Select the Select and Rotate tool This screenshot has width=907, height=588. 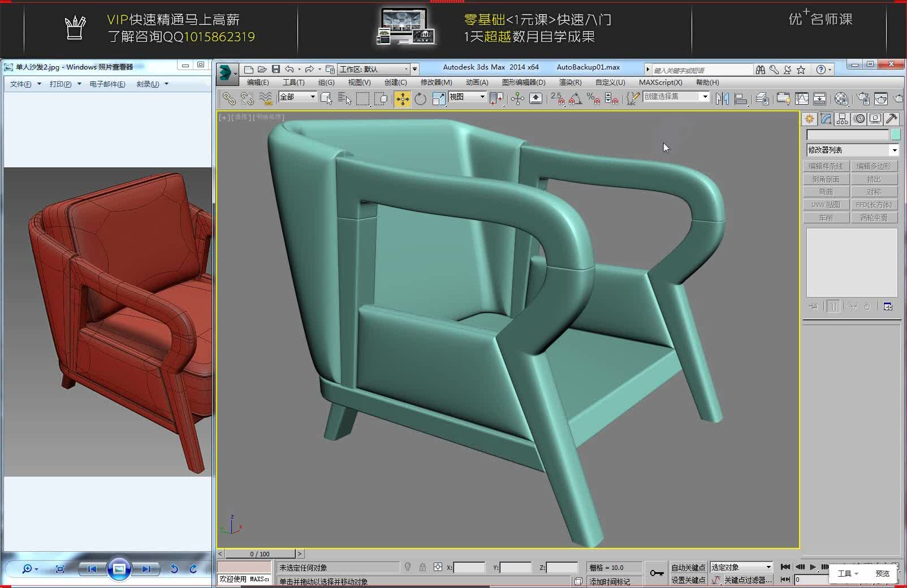tap(420, 98)
